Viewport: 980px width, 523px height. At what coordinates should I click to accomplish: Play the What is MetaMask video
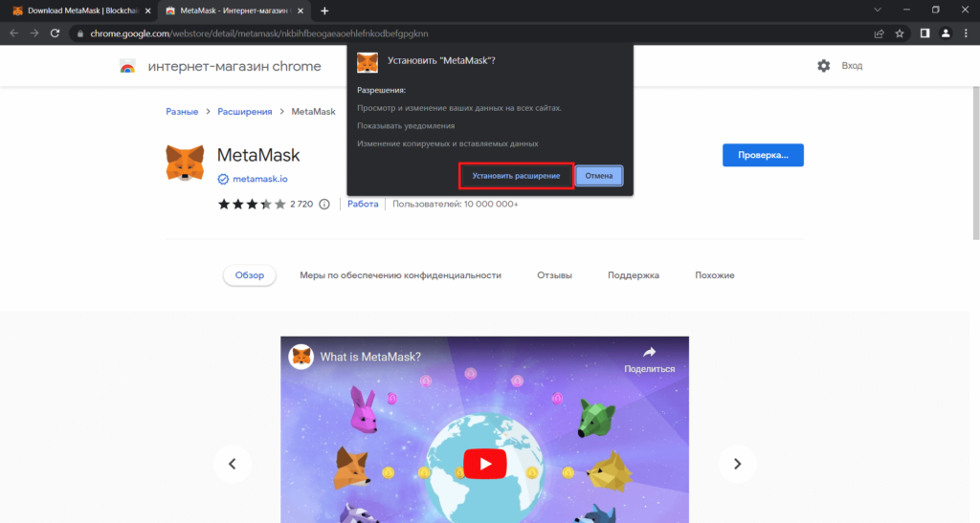[x=484, y=464]
